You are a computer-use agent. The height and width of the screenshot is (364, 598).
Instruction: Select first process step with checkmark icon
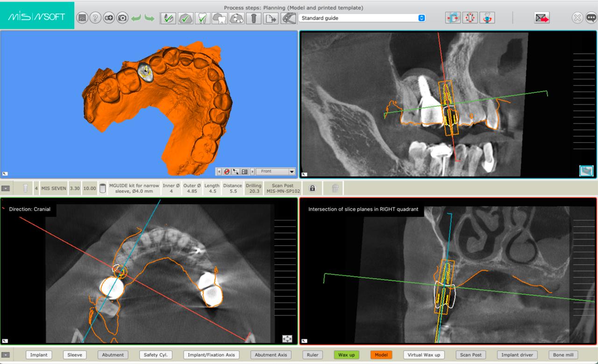(168, 18)
